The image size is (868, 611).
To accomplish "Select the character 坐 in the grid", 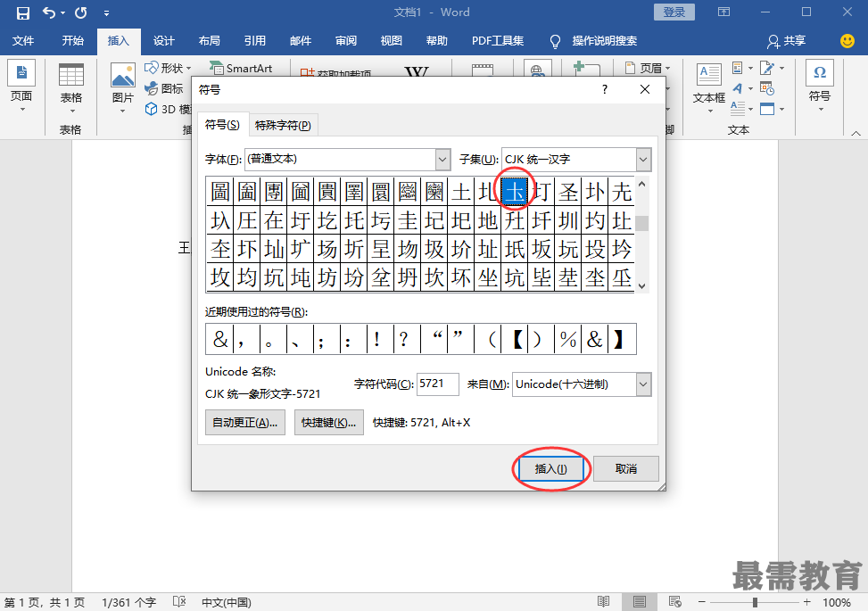I will (x=488, y=277).
